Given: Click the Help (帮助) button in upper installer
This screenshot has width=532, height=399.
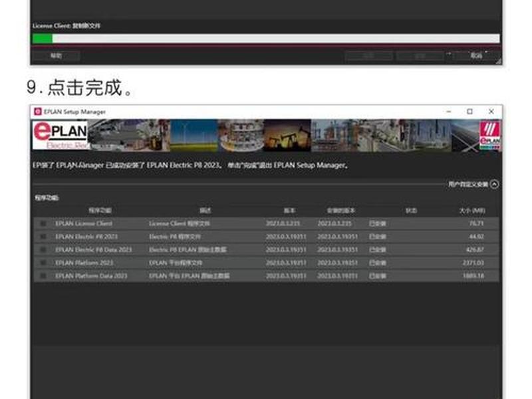Looking at the screenshot, I should (x=56, y=56).
